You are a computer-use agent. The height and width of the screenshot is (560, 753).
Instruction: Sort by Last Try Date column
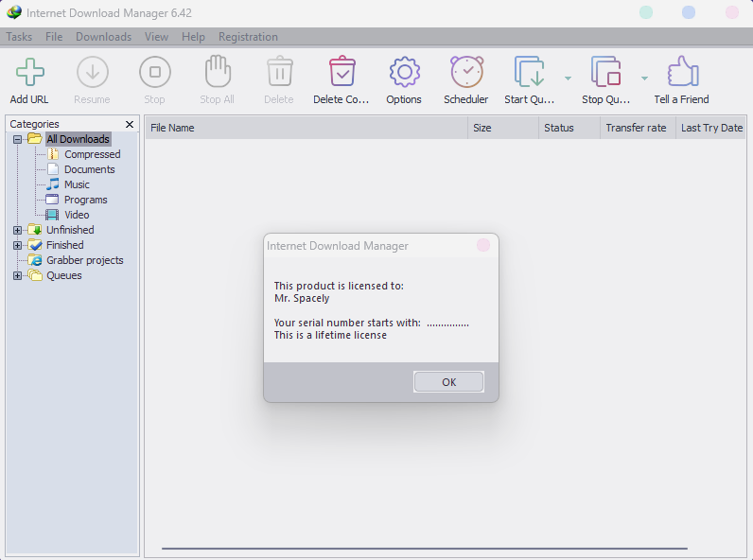pyautogui.click(x=710, y=128)
